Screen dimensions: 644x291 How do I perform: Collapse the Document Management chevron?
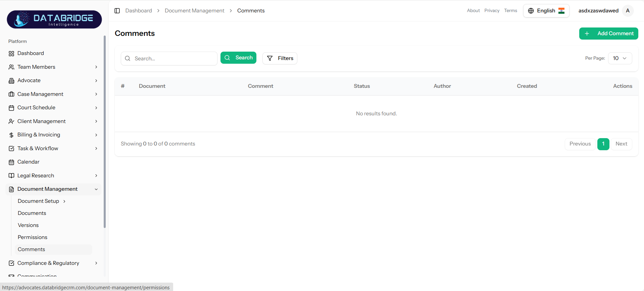pos(96,189)
